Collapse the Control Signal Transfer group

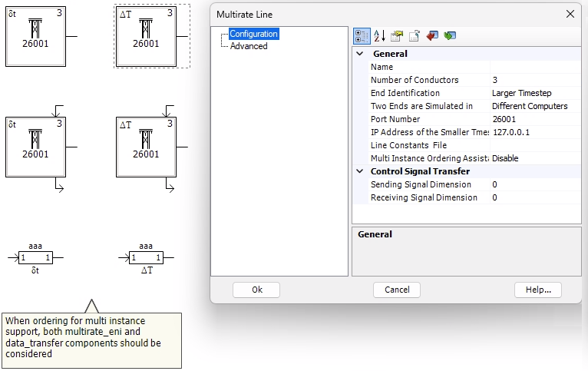coord(359,171)
